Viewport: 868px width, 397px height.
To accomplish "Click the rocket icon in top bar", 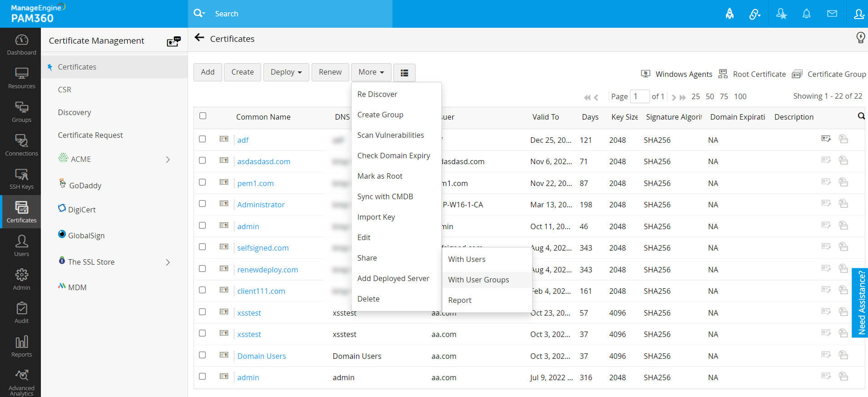I will pyautogui.click(x=729, y=14).
